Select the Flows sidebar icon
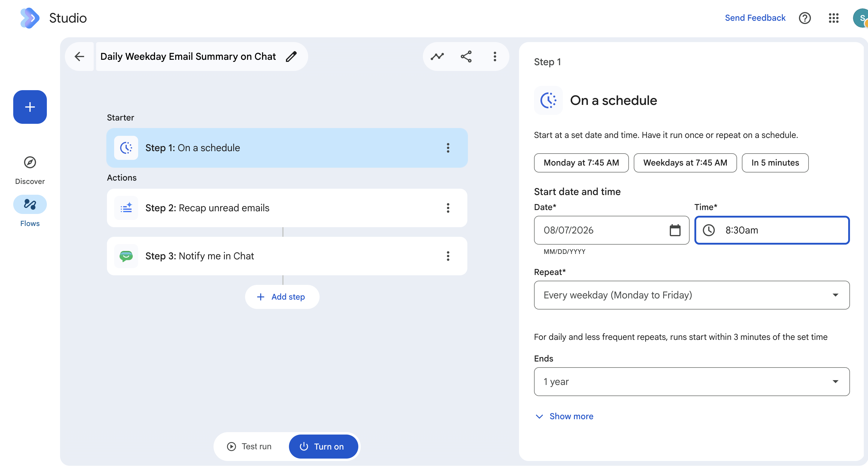The width and height of the screenshot is (868, 470). click(x=30, y=204)
